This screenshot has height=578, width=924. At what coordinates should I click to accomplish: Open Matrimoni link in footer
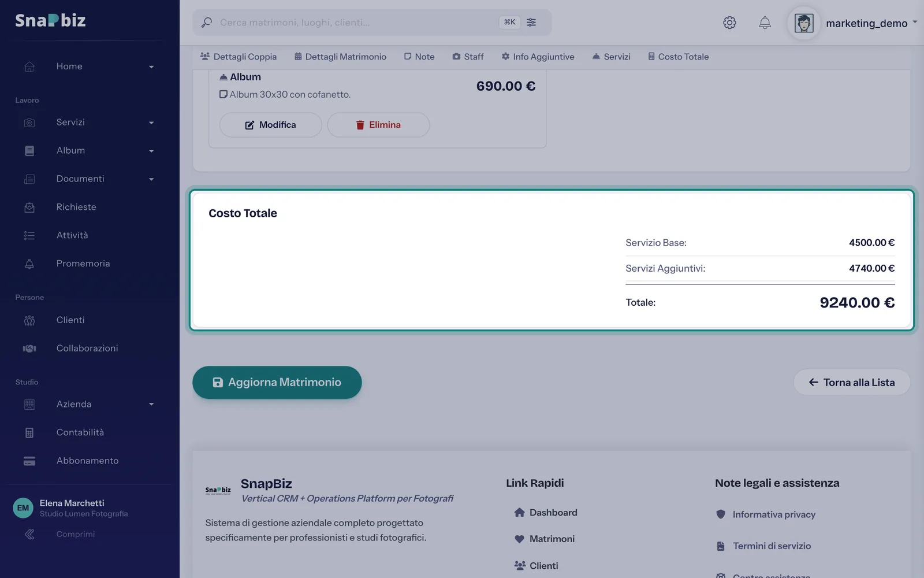point(545,539)
